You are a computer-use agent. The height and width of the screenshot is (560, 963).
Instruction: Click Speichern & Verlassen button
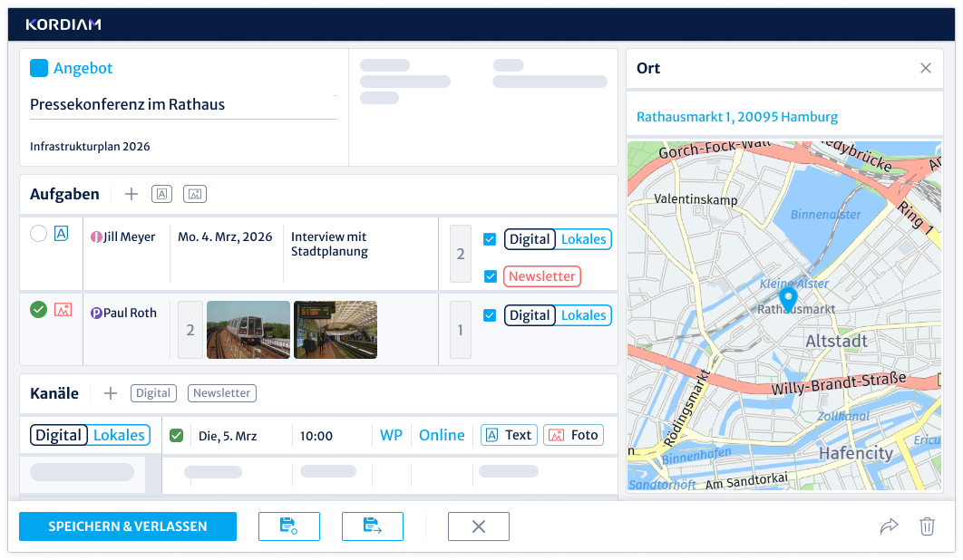click(x=128, y=526)
